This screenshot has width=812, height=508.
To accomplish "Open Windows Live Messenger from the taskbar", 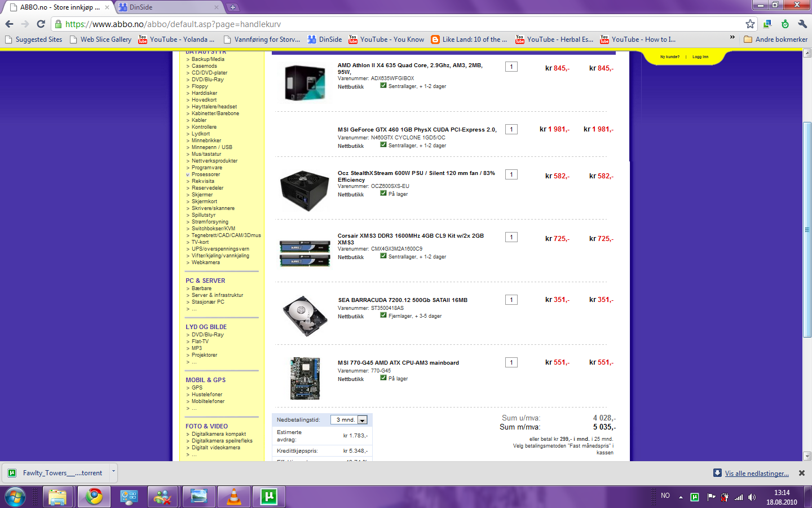I will [163, 497].
